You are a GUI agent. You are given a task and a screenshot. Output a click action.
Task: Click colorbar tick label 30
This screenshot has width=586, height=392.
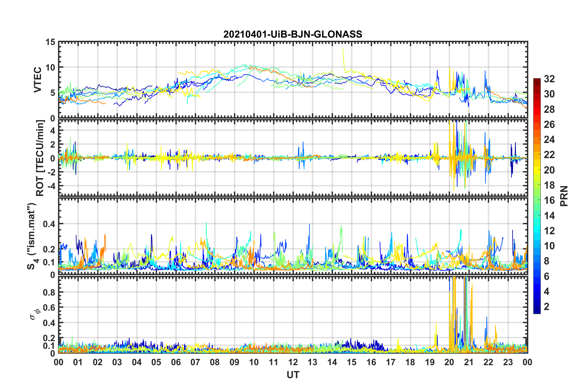click(549, 94)
